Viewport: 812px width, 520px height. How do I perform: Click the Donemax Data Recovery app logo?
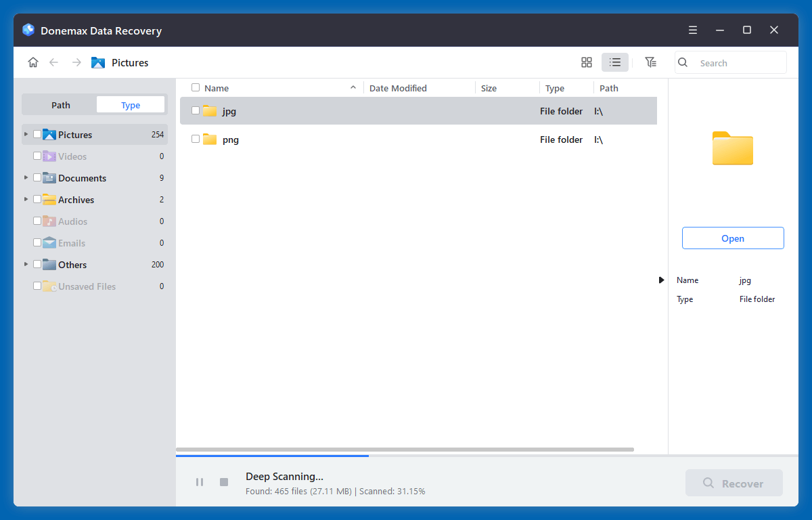(28, 30)
